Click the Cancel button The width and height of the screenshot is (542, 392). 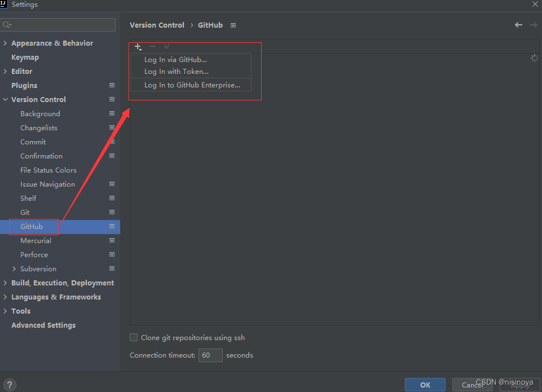(472, 385)
